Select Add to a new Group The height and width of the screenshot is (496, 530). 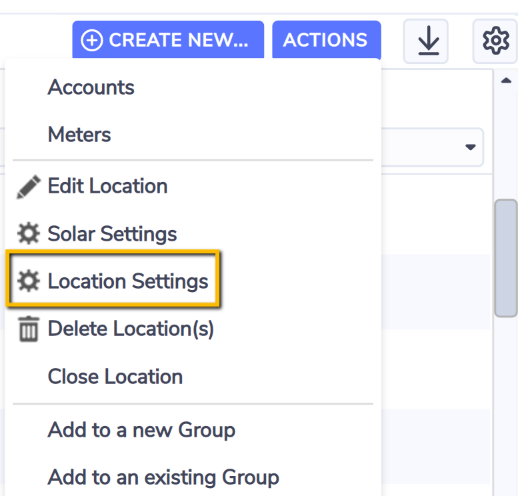coord(141,430)
